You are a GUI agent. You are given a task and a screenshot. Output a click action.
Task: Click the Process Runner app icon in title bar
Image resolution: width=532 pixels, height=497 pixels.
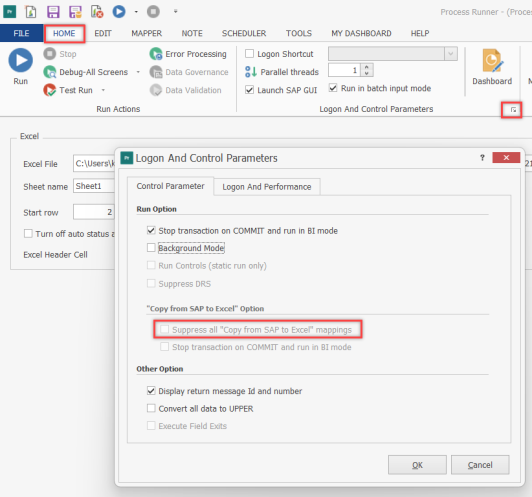[x=10, y=12]
